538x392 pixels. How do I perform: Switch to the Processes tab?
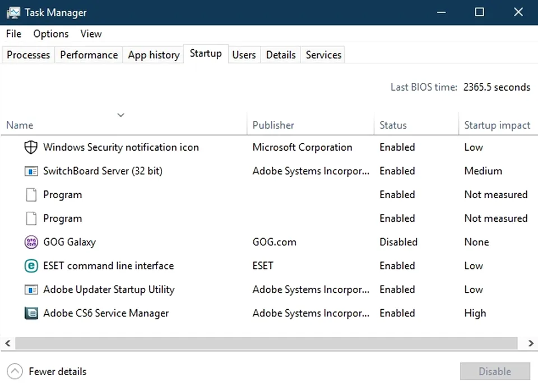(x=28, y=55)
